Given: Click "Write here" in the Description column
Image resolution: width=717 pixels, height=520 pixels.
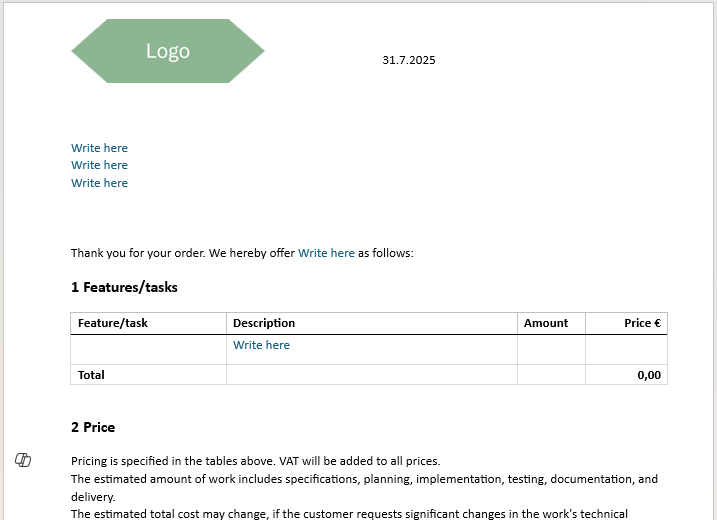Looking at the screenshot, I should (261, 345).
